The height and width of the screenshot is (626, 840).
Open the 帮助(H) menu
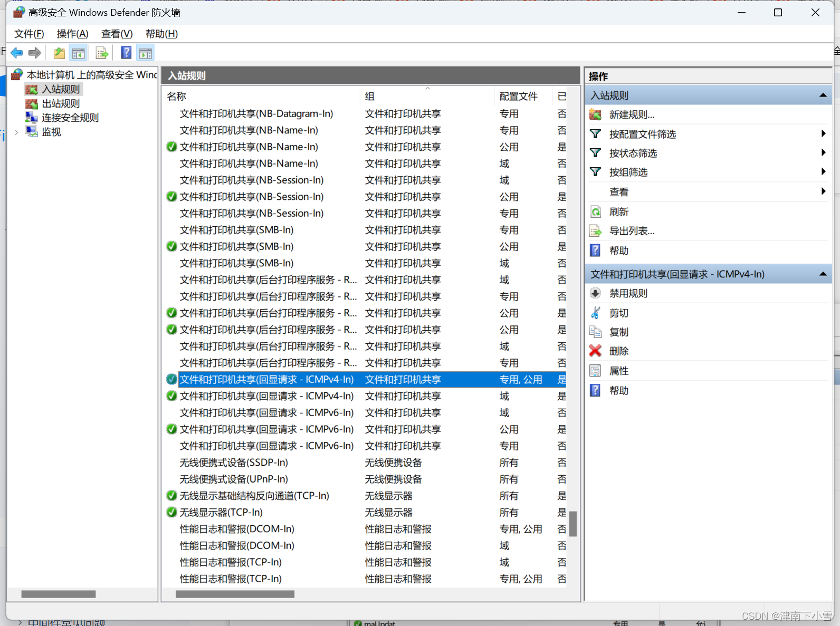point(161,34)
